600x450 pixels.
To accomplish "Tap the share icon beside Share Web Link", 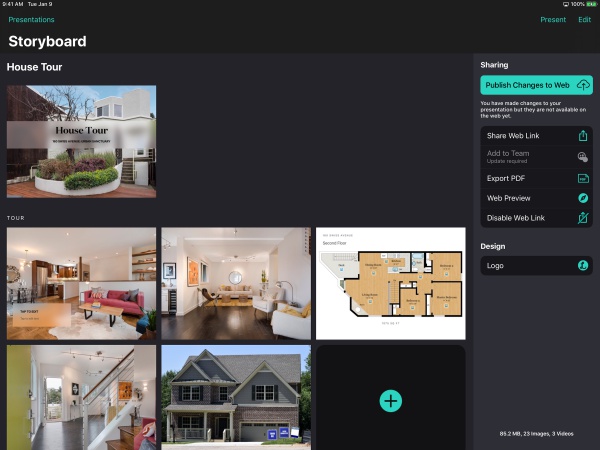I will click(x=583, y=135).
